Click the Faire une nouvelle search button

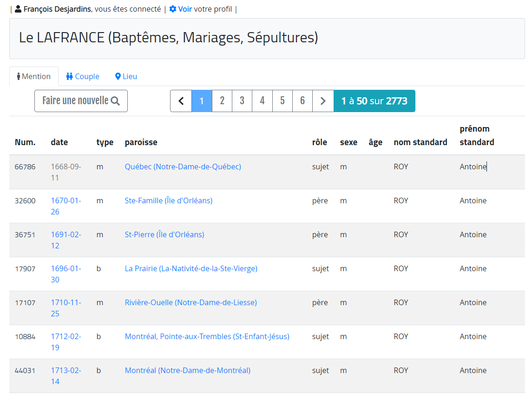click(81, 101)
